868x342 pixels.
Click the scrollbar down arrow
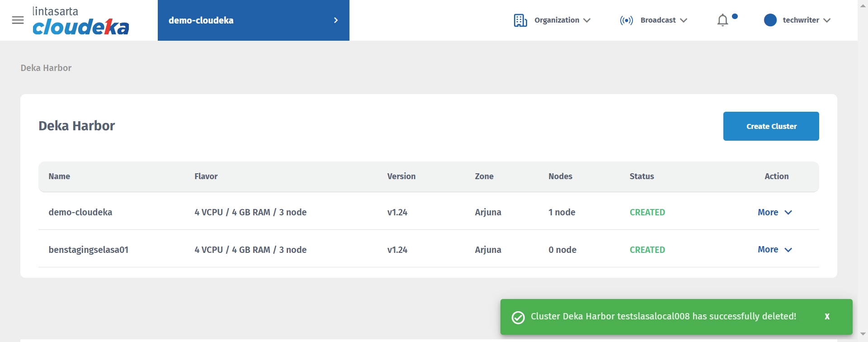(863, 334)
